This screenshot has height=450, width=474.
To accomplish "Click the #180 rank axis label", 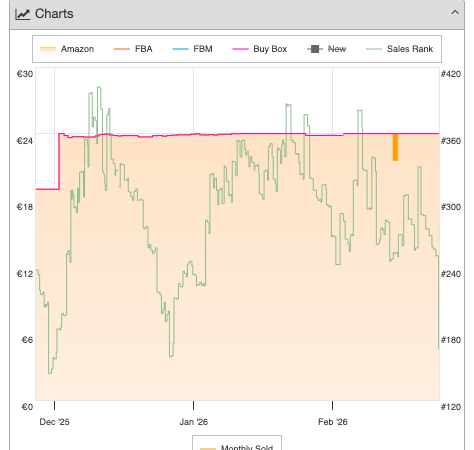I will 451,340.
